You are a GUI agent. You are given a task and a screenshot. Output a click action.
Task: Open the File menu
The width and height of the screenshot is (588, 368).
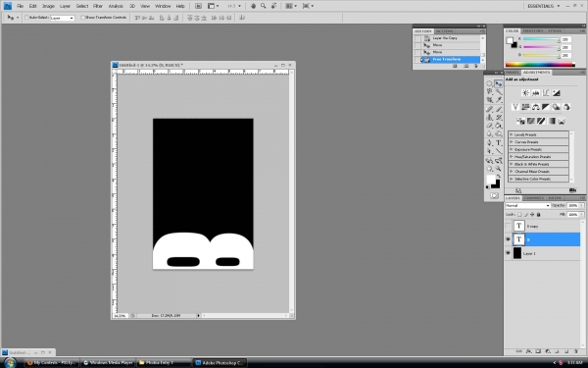21,6
